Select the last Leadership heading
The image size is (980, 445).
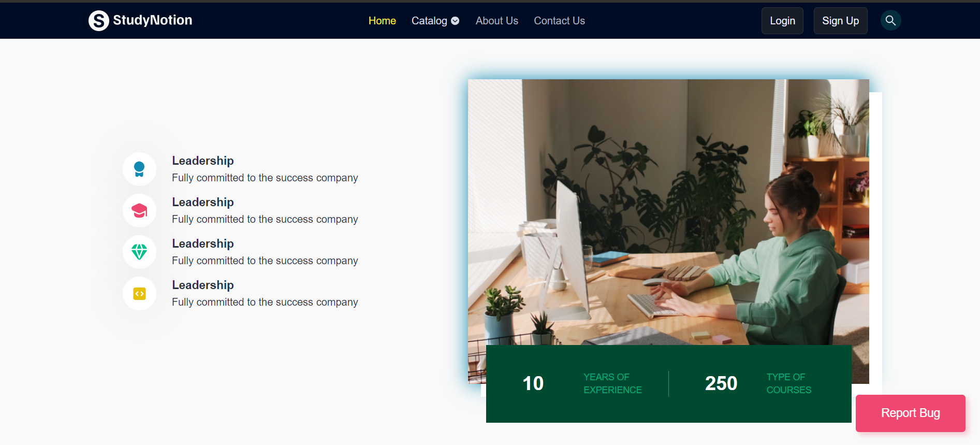pyautogui.click(x=203, y=285)
